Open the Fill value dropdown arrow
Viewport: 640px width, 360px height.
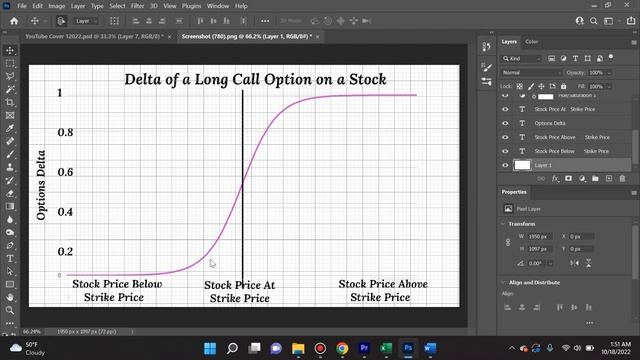point(609,87)
